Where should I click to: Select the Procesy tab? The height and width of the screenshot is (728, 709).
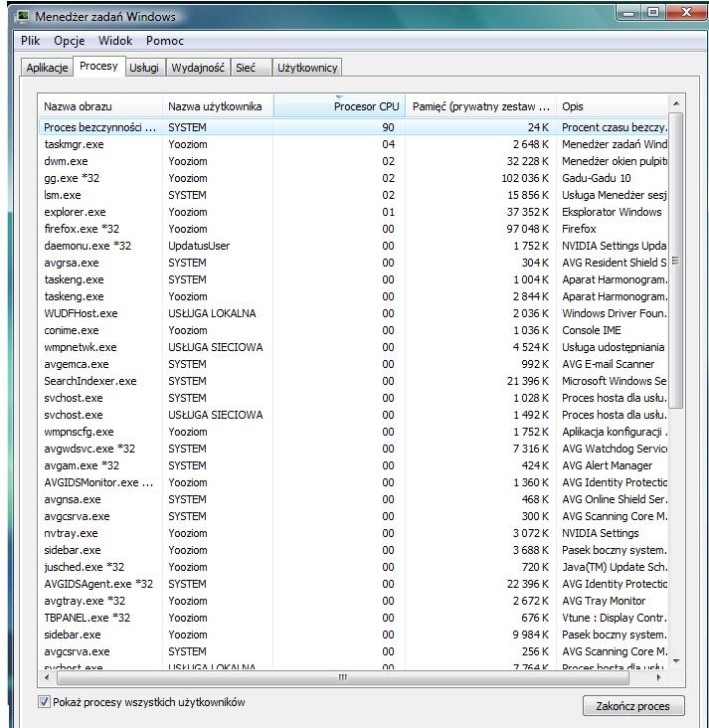click(x=98, y=66)
